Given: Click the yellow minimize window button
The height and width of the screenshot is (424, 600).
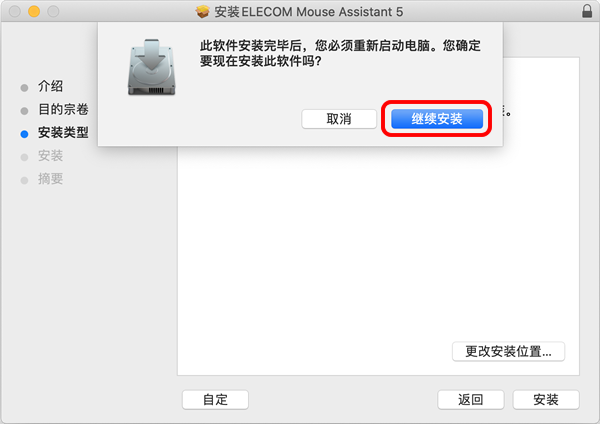Looking at the screenshot, I should (34, 11).
